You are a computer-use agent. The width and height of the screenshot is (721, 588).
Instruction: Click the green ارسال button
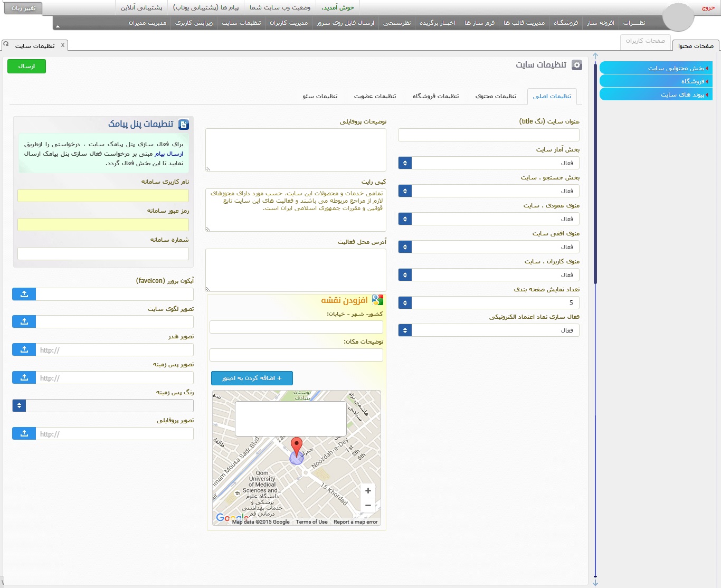point(26,66)
